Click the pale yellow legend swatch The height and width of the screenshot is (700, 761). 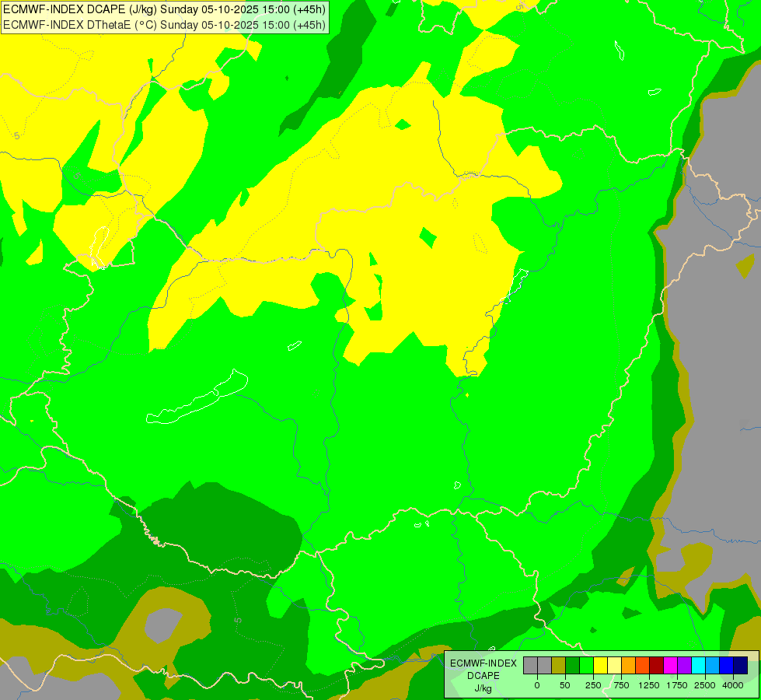click(x=614, y=665)
